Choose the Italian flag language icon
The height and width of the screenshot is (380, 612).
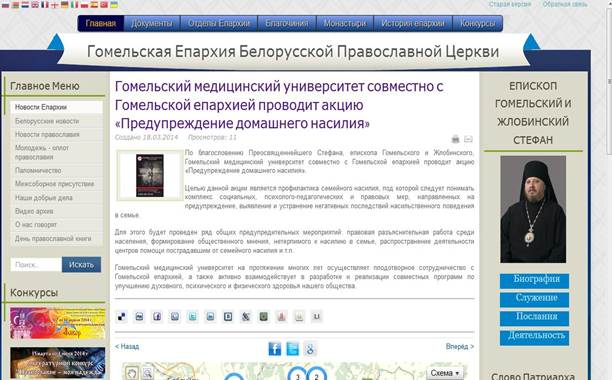[75, 5]
